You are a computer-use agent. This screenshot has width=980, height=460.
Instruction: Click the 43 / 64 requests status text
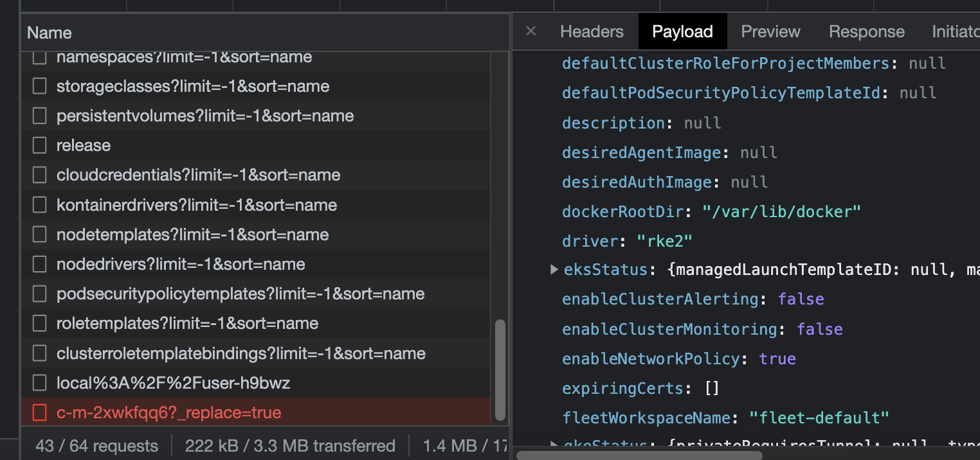click(x=96, y=446)
